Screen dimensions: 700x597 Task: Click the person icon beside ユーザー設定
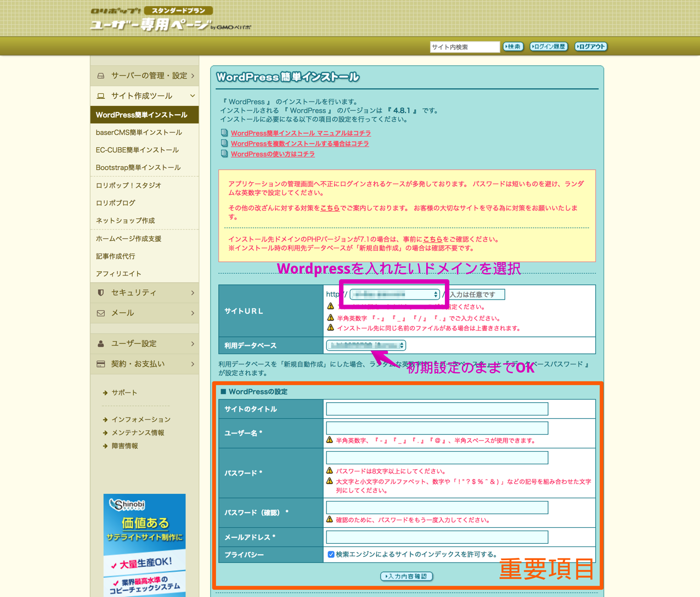[x=101, y=344]
